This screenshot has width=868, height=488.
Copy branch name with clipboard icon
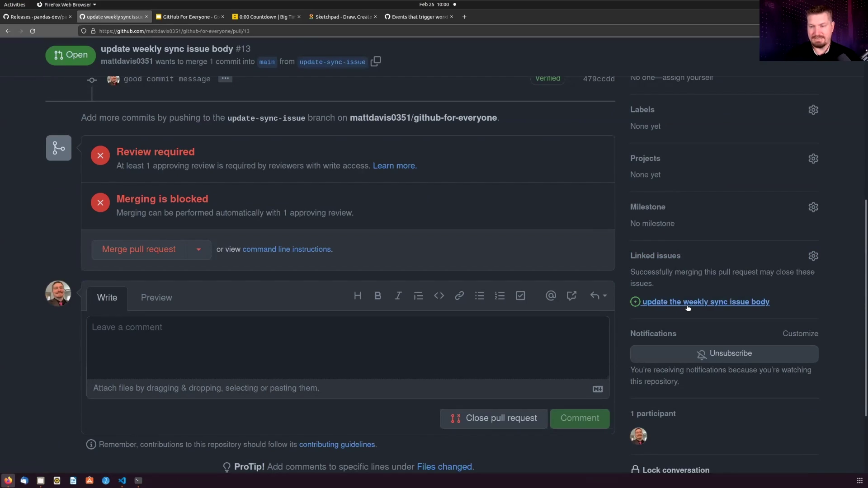click(x=375, y=61)
